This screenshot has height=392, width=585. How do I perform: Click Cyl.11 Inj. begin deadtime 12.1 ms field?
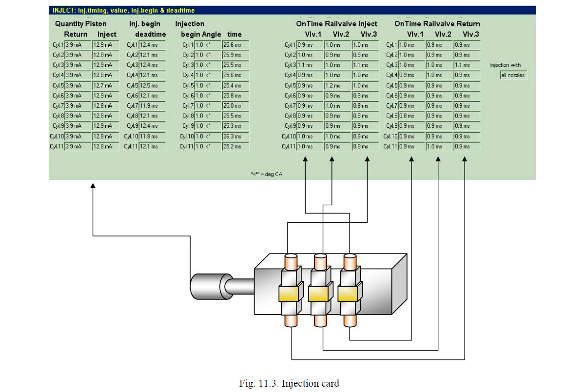coord(152,146)
